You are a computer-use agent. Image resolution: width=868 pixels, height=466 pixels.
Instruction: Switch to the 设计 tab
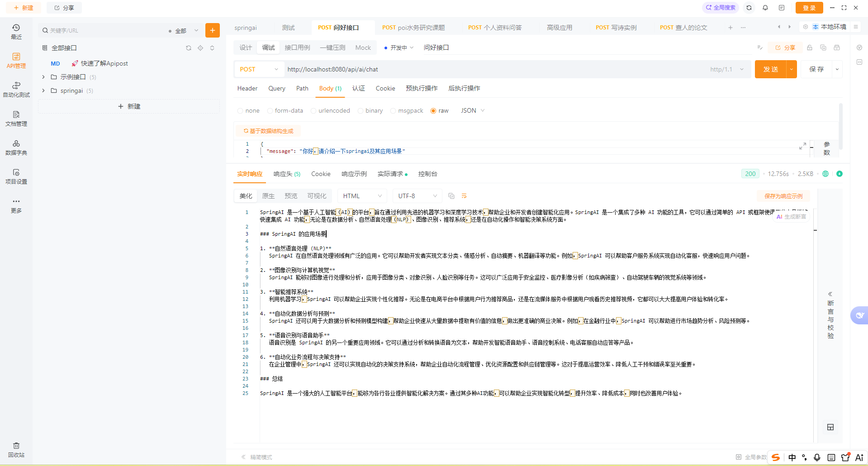point(246,48)
